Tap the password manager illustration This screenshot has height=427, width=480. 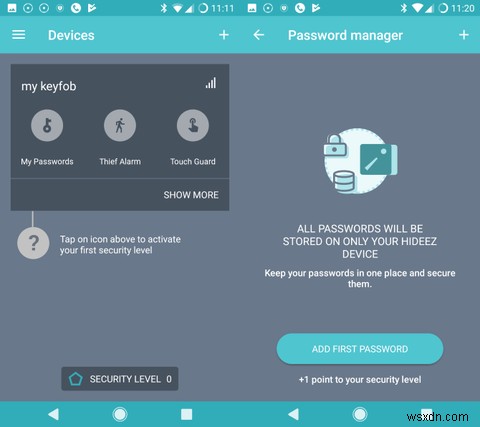point(360,161)
